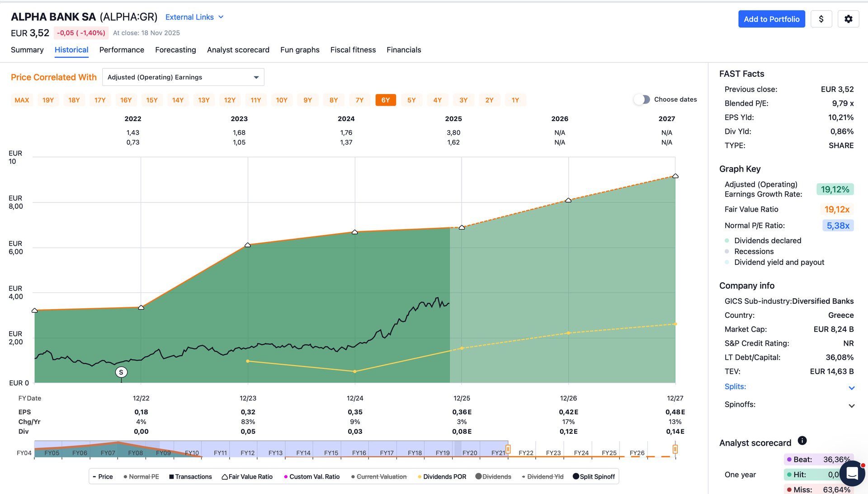Click the Split Spinoff legend icon
Viewport: 868px width, 494px height.
coord(576,476)
